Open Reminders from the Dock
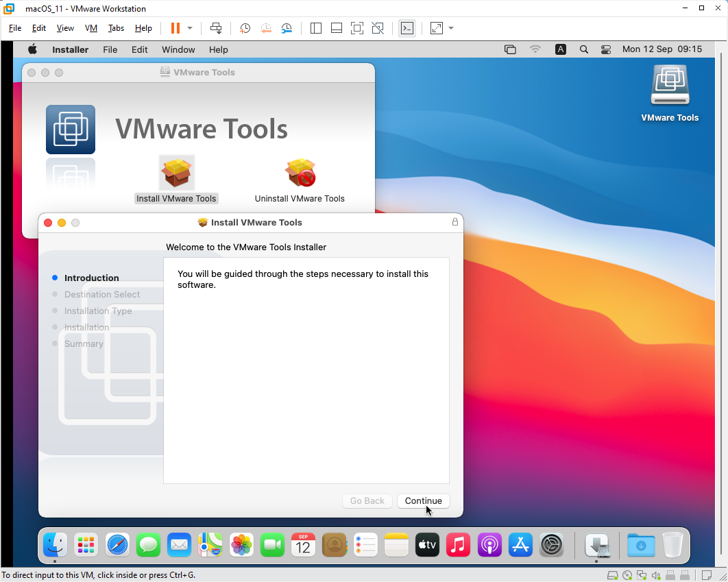The image size is (728, 582). 365,545
